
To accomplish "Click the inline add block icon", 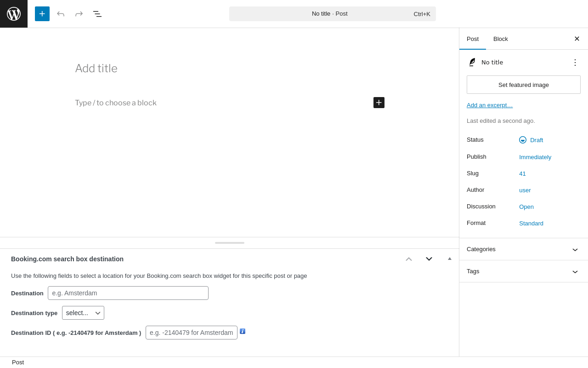I will click(379, 103).
